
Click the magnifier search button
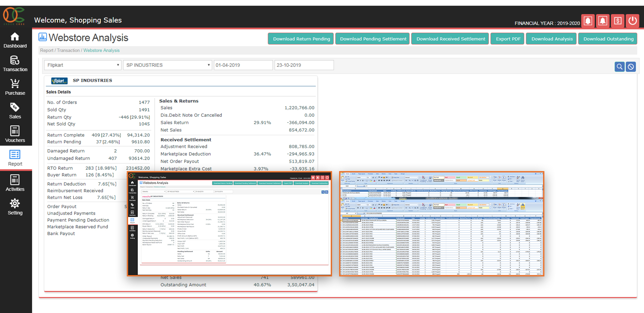(620, 67)
